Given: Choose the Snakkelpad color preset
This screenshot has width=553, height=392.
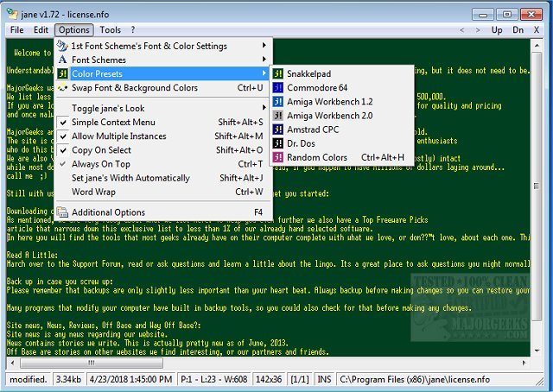Looking at the screenshot, I should 341,73.
